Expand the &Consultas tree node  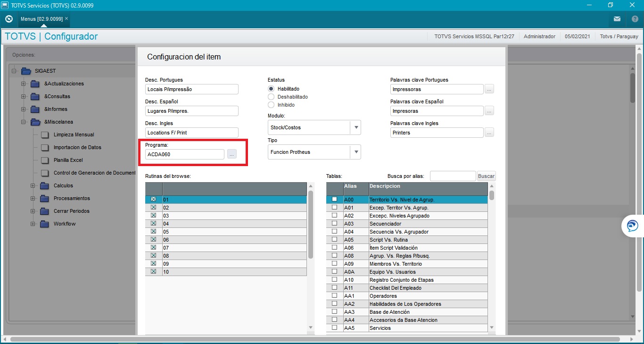(24, 97)
